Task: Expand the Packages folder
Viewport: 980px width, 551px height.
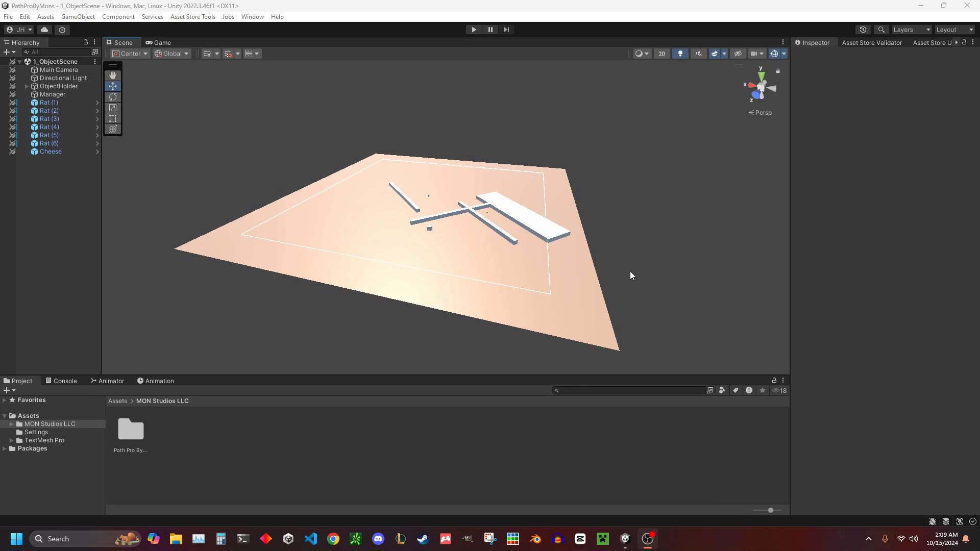Action: [x=5, y=448]
